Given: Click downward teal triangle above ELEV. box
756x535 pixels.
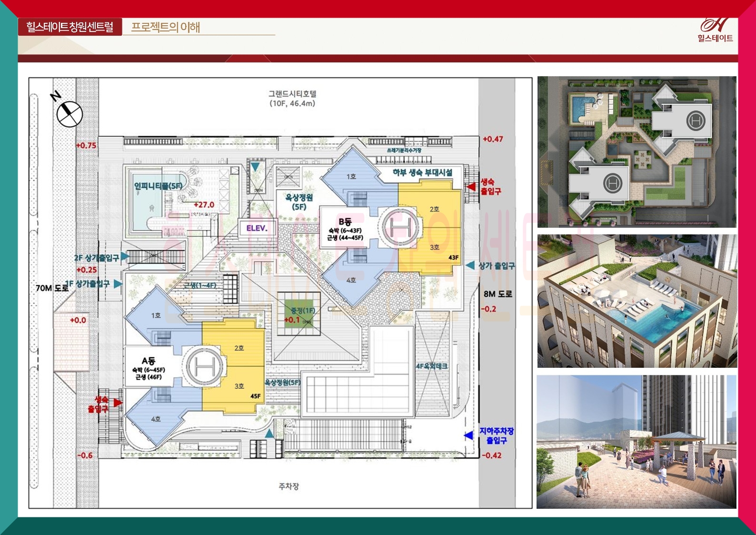Looking at the screenshot, I should [256, 167].
